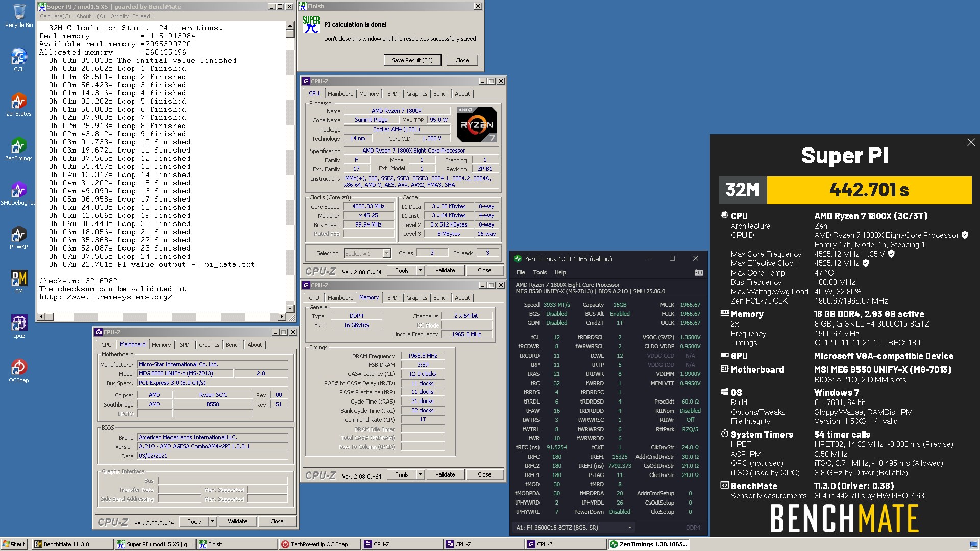Select Mainboard tab in top CPU-Z window
Image resolution: width=980 pixels, height=551 pixels.
tap(340, 94)
